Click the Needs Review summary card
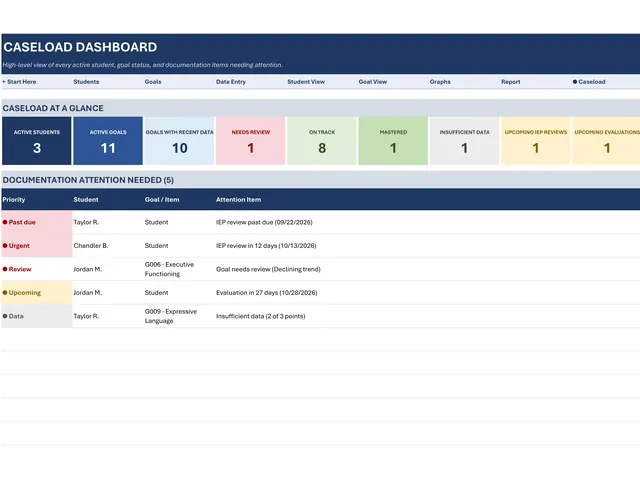Screen dimensions: 640x480 click(x=251, y=141)
